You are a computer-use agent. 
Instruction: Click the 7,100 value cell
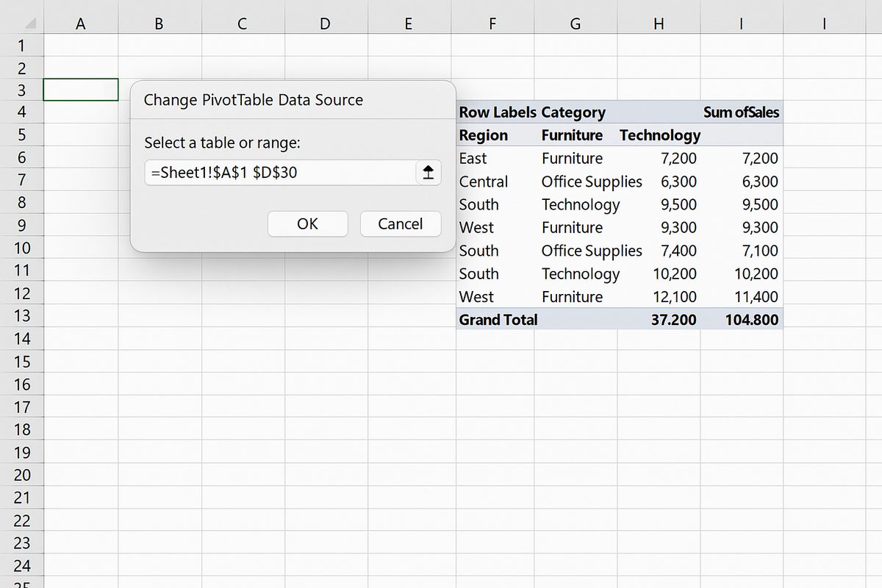click(x=760, y=251)
